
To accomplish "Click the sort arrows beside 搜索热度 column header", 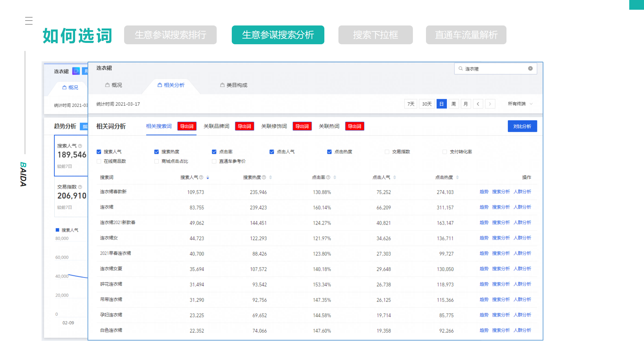I will (271, 177).
